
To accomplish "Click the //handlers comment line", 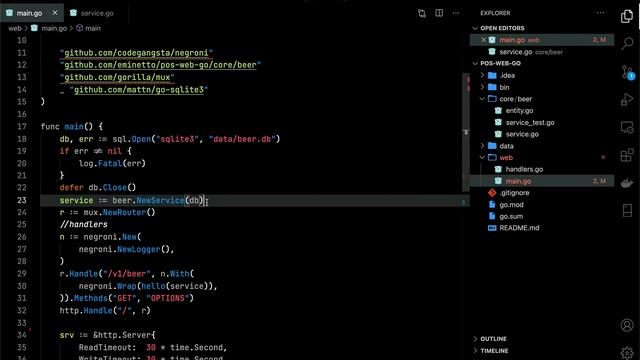I will [x=84, y=224].
